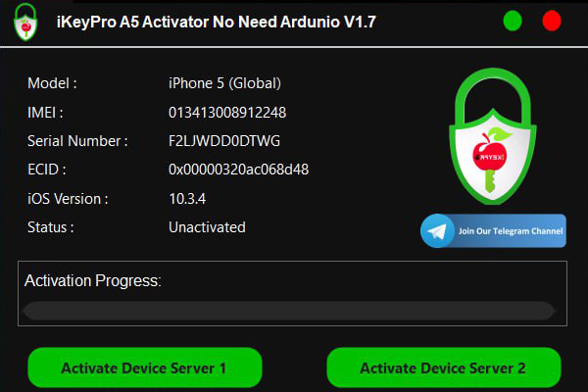Click the iKeyPro padlock logo in title bar
This screenshot has width=588, height=392.
coord(25,22)
